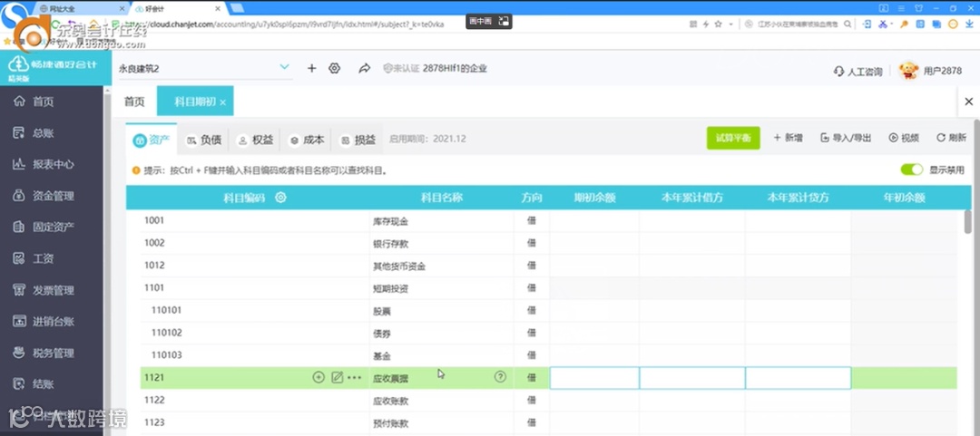The height and width of the screenshot is (436, 980).
Task: Open 报表中心 in the sidebar
Action: pyautogui.click(x=44, y=164)
